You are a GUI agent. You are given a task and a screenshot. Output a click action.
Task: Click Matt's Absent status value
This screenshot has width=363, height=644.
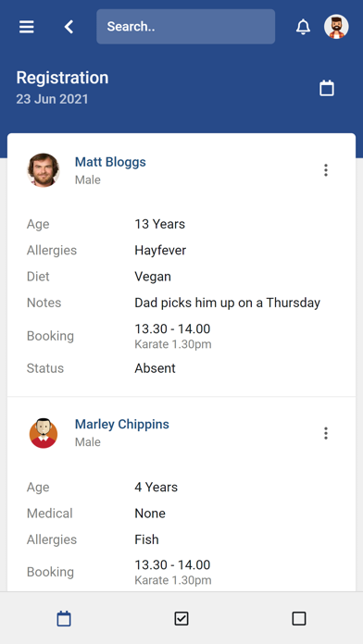155,368
